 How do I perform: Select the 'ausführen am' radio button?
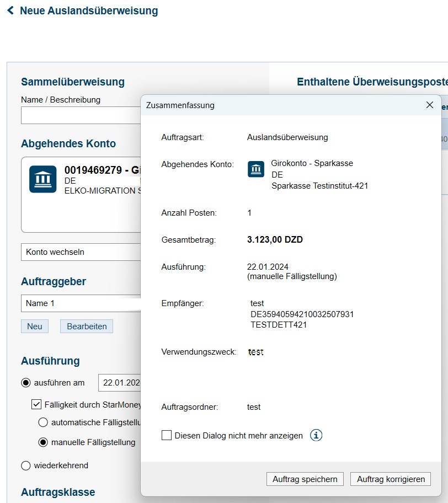coord(26,383)
